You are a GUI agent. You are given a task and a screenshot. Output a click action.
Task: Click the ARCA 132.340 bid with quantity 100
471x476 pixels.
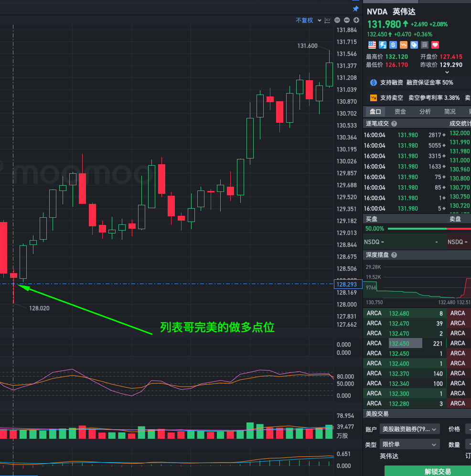tap(405, 383)
